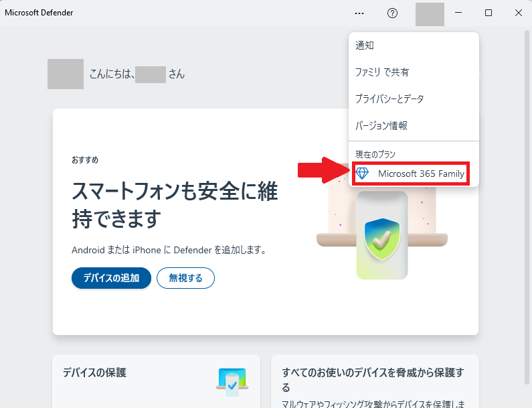Click the デバイスの追加 button
The height and width of the screenshot is (408, 532).
point(111,278)
